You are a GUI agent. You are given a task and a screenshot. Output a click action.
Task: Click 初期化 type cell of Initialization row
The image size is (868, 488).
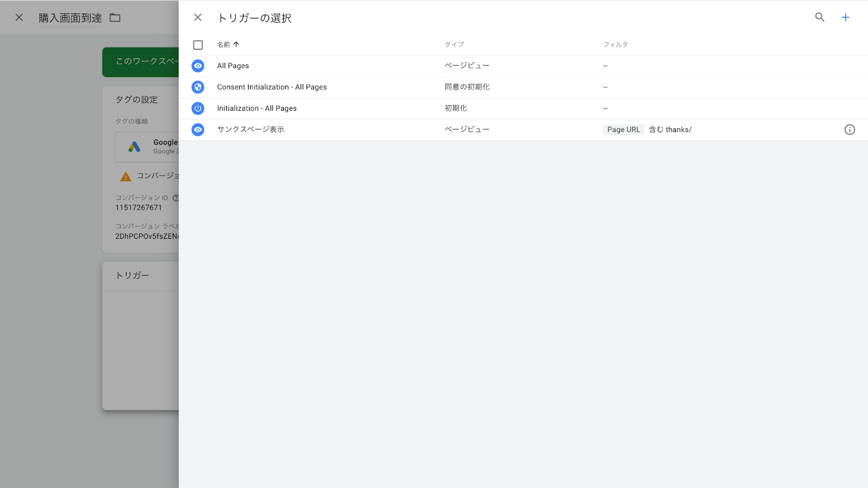(456, 108)
